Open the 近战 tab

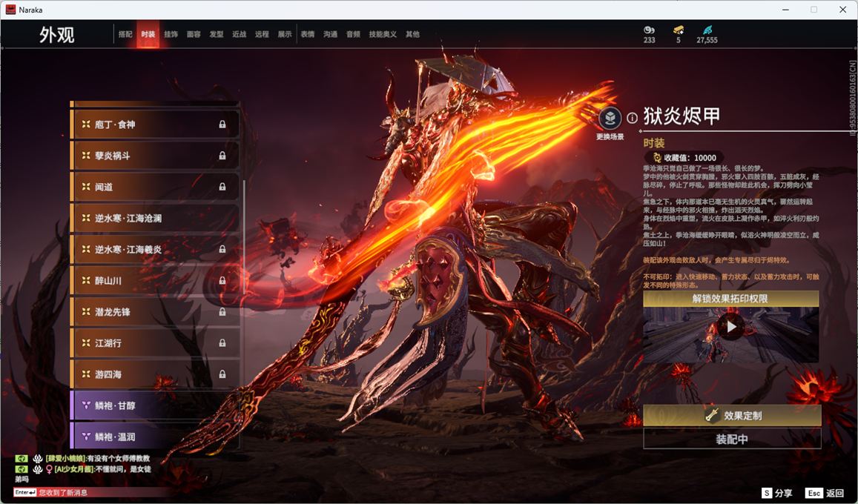click(239, 34)
